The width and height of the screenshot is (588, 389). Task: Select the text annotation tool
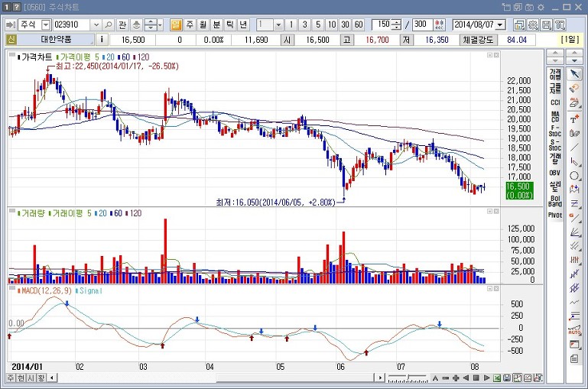pos(574,119)
